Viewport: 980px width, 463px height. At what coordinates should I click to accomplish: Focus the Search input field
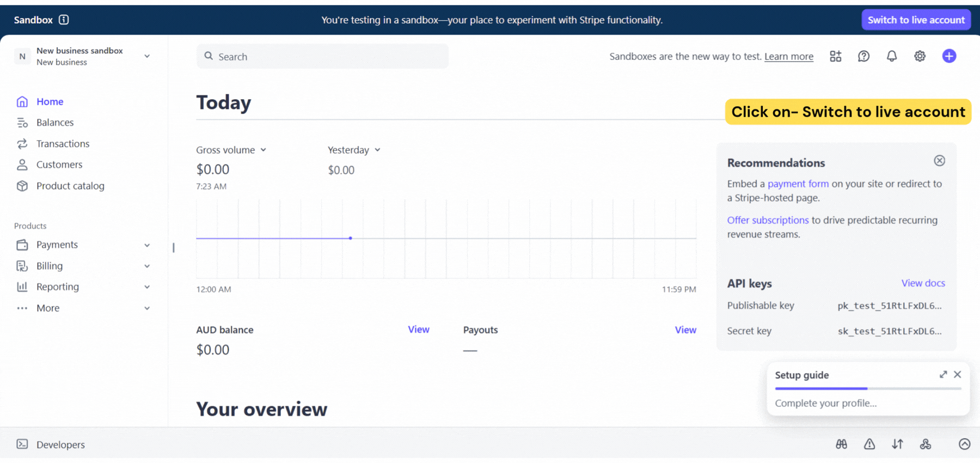click(x=322, y=56)
